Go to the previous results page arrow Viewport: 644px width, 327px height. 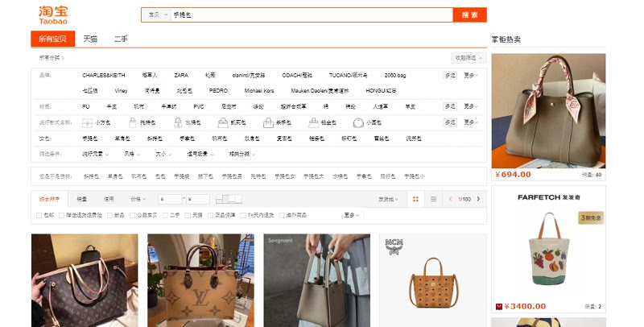(451, 199)
